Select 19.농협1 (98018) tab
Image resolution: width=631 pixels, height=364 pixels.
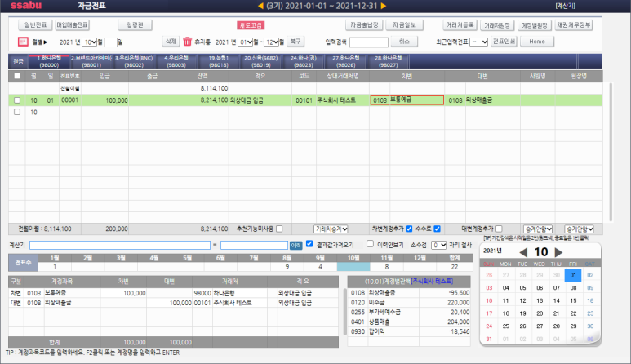point(218,61)
